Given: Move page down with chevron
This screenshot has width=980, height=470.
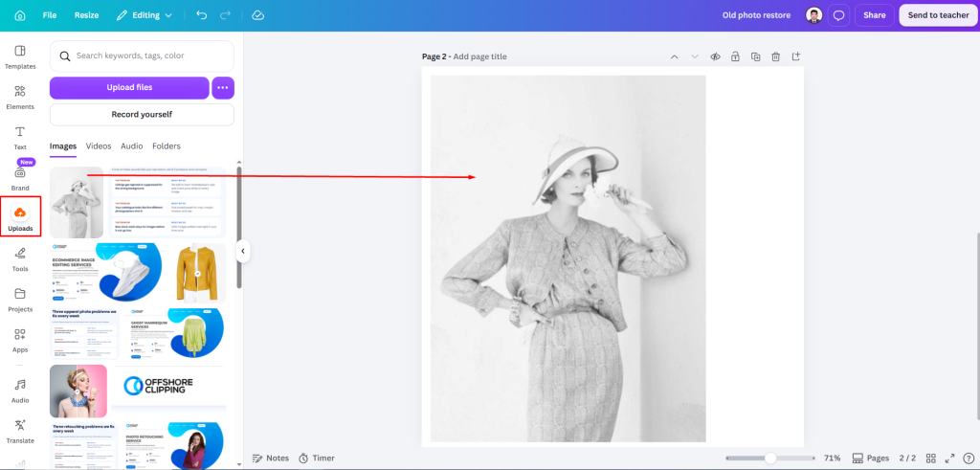Looking at the screenshot, I should [695, 56].
